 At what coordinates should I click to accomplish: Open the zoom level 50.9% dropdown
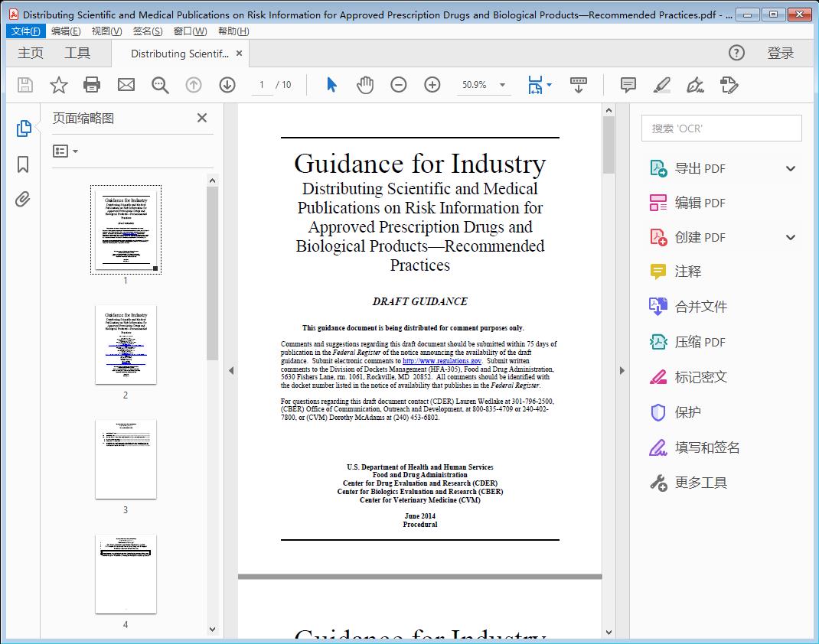click(502, 85)
